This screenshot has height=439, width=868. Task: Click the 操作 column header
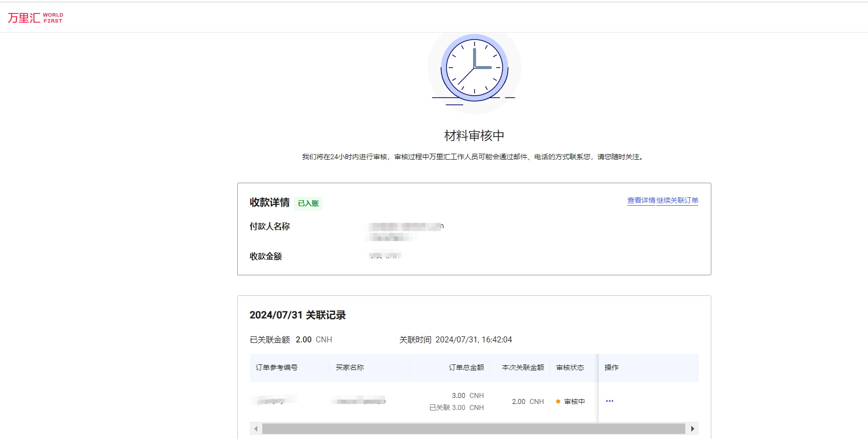[611, 367]
